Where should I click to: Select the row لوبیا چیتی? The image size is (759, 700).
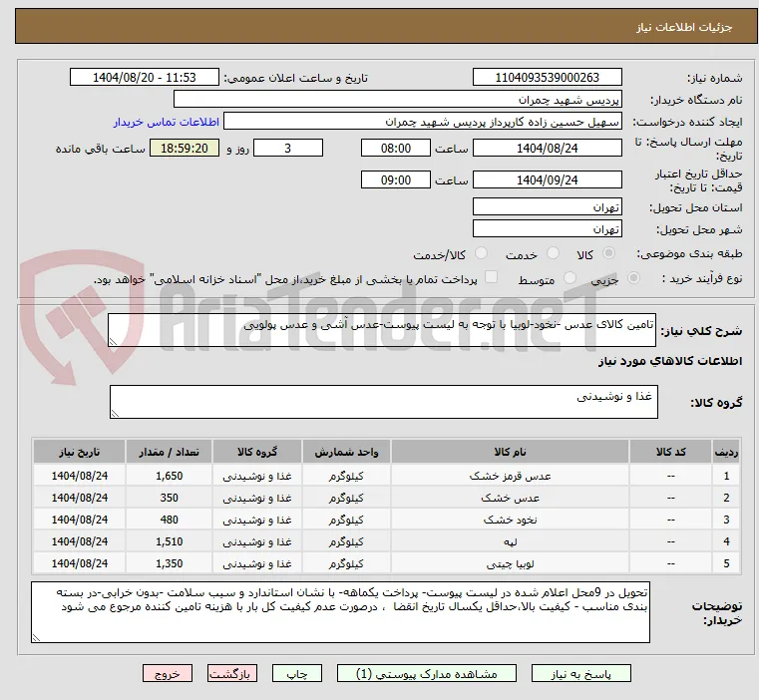387,563
